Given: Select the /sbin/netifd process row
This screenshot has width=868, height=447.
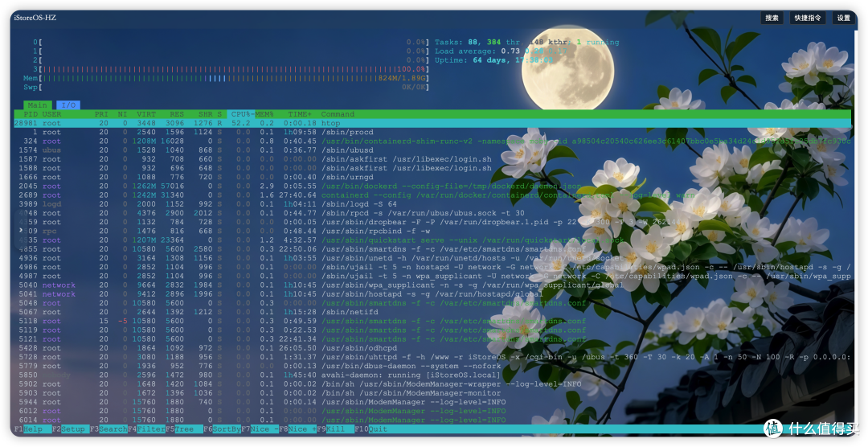Looking at the screenshot, I should tap(432, 312).
